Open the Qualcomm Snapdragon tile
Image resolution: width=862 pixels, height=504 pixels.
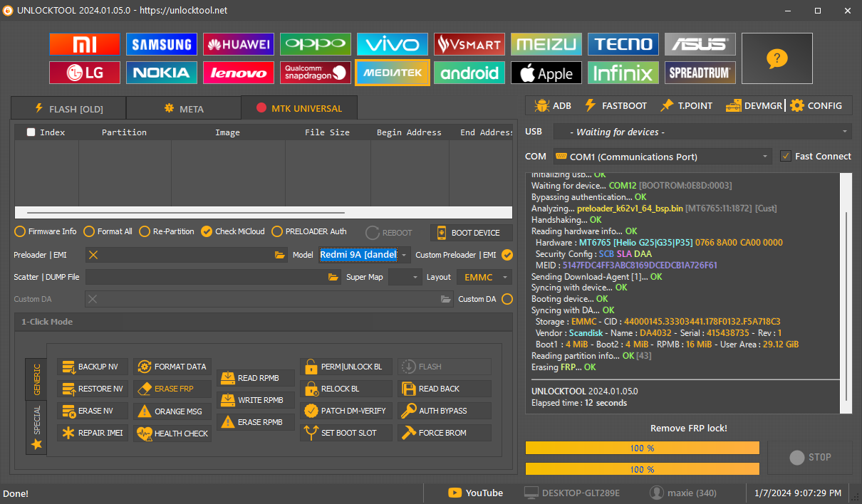pyautogui.click(x=316, y=73)
